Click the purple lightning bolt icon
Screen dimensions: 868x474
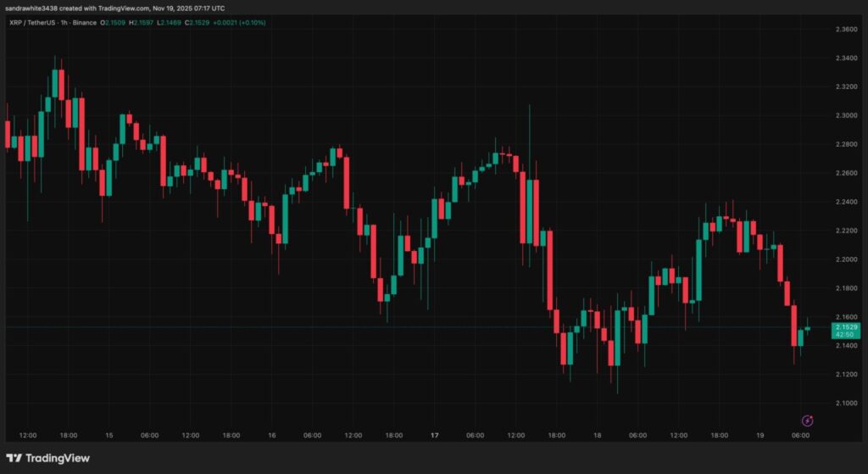(808, 420)
